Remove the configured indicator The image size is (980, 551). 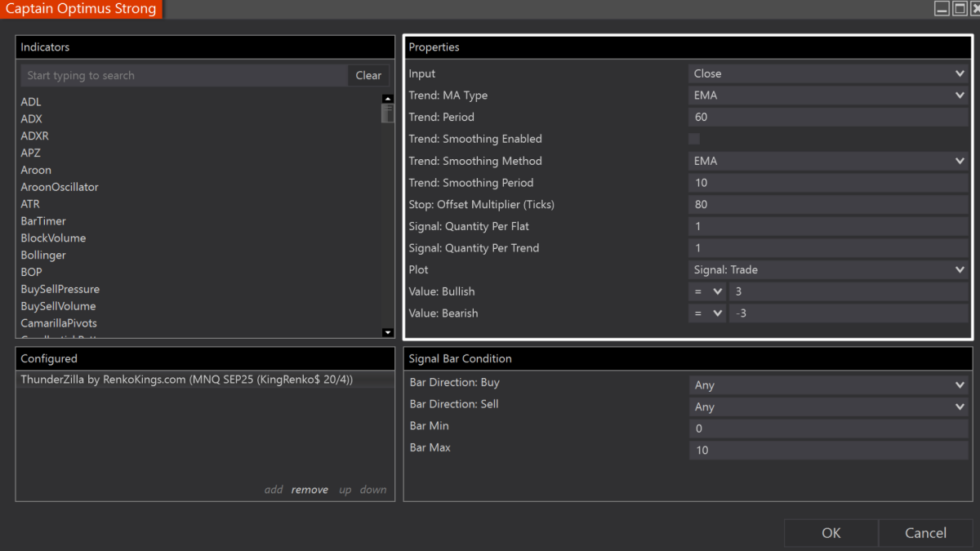click(310, 490)
